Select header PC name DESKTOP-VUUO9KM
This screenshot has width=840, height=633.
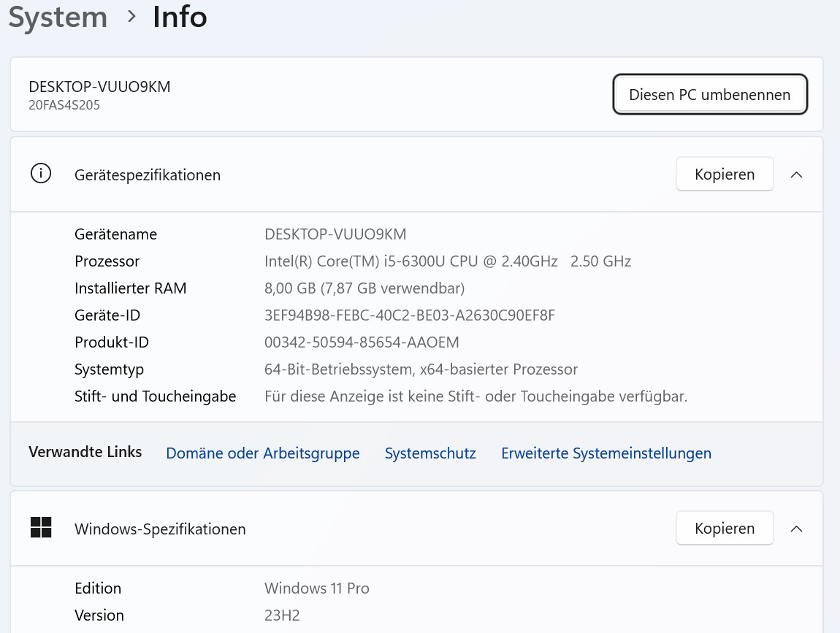(x=99, y=87)
